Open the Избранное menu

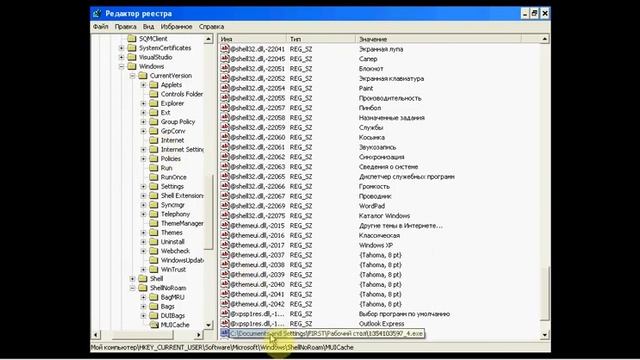(176, 27)
